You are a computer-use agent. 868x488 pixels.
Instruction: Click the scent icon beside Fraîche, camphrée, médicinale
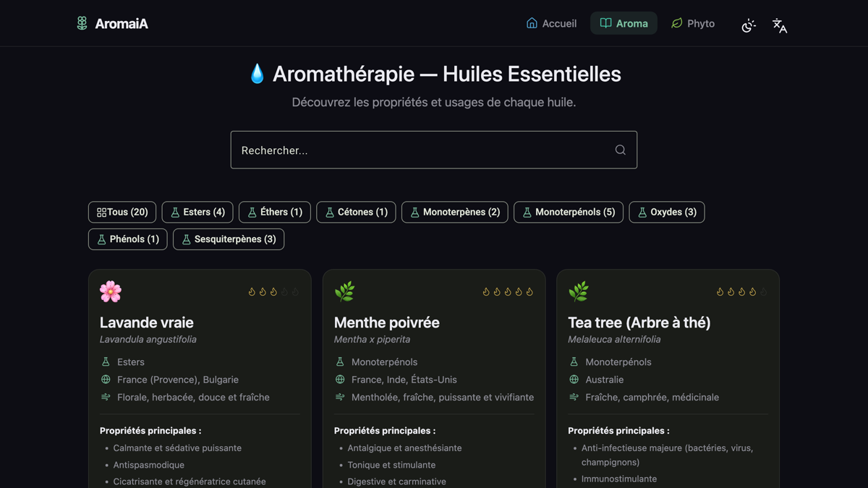(574, 397)
